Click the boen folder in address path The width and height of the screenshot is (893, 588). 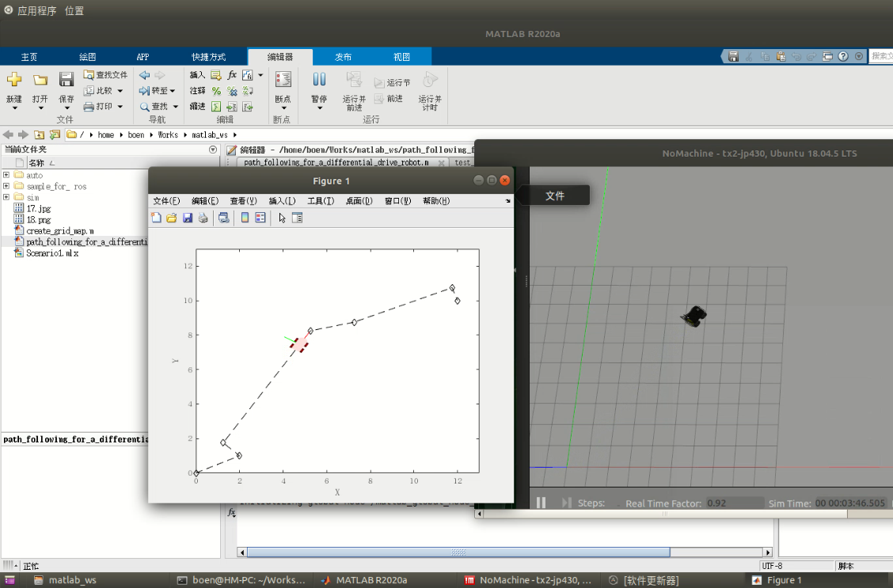136,135
